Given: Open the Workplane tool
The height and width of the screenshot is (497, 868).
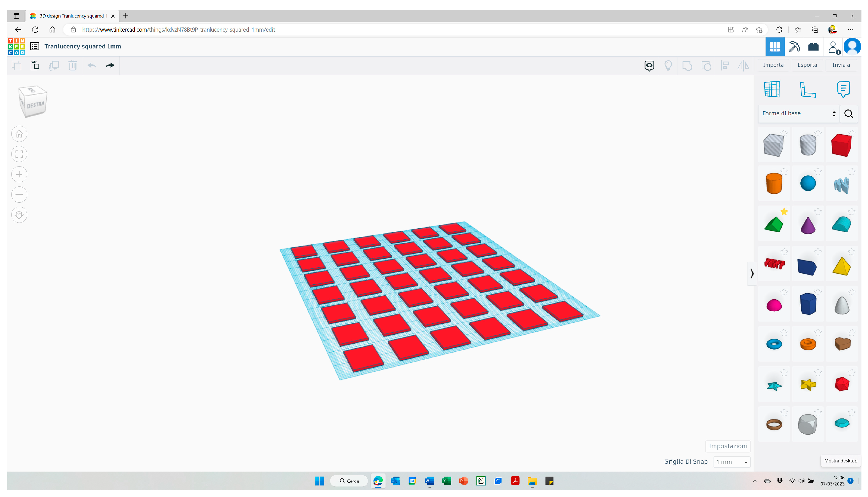Looking at the screenshot, I should (772, 90).
